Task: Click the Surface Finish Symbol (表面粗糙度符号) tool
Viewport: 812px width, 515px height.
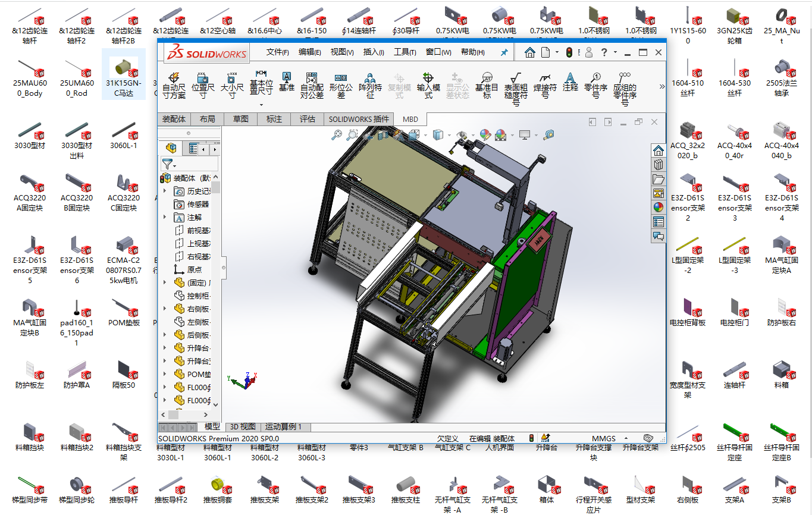Action: click(x=516, y=89)
